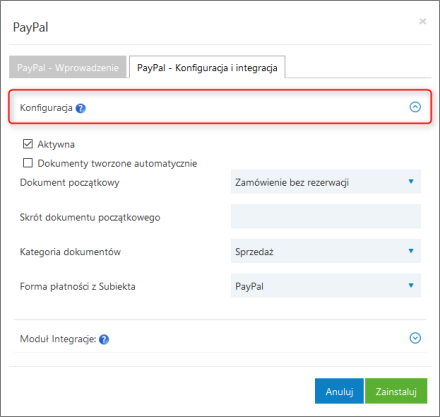Viewport: 440px width, 417px height.
Task: Click the Konfiguracja section header text
Action: pos(46,108)
